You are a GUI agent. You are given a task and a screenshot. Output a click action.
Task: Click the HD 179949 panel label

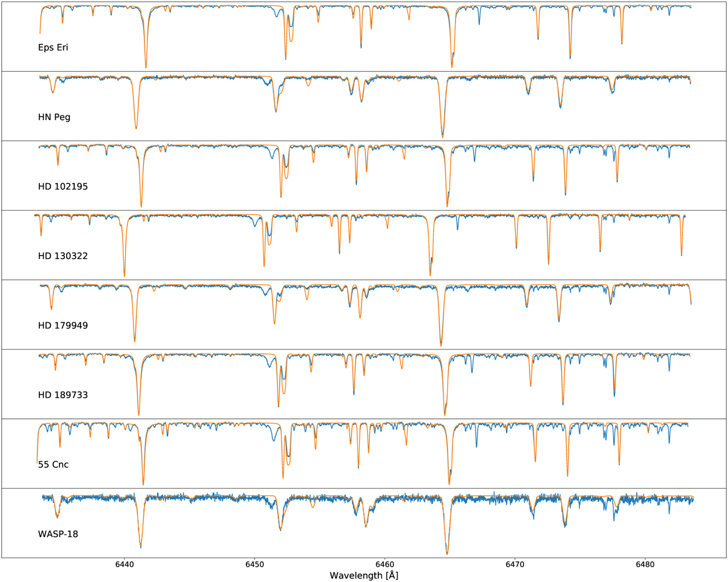coord(63,325)
